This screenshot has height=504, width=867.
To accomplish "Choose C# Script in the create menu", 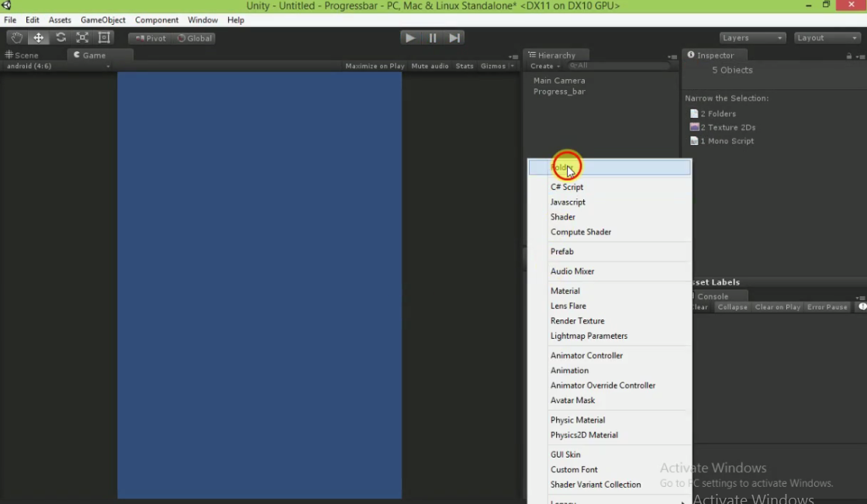I will click(x=610, y=188).
